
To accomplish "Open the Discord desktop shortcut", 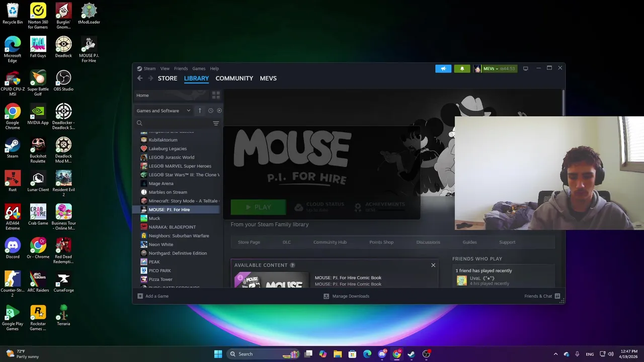I will (x=13, y=248).
